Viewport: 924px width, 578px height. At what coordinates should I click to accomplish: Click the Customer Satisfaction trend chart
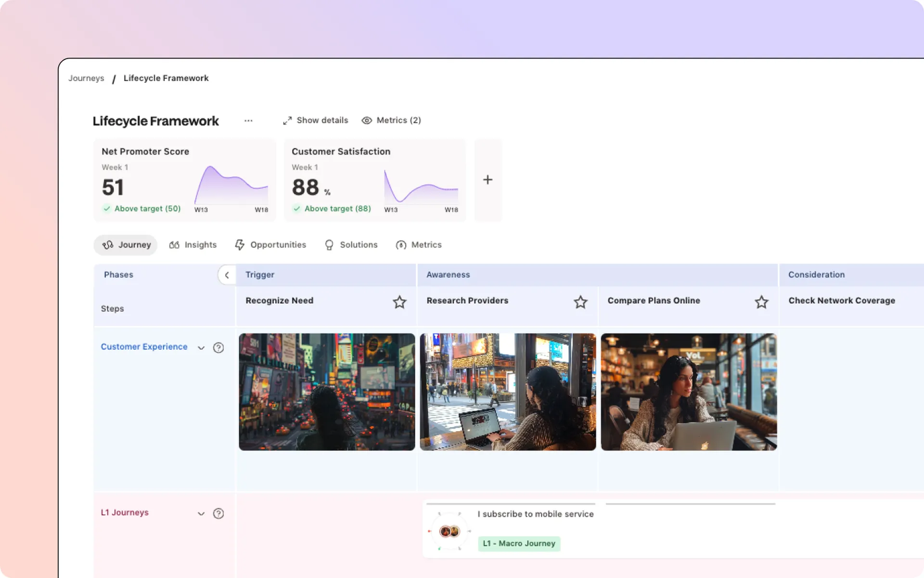point(421,186)
